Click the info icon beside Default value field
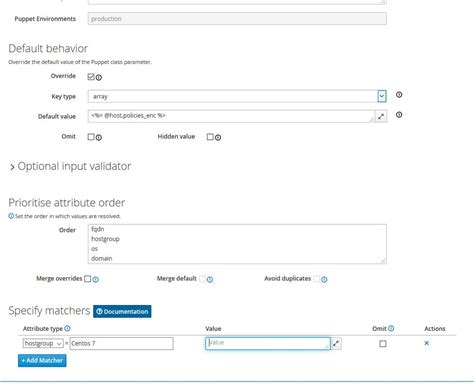The image size is (474, 387). pos(399,115)
